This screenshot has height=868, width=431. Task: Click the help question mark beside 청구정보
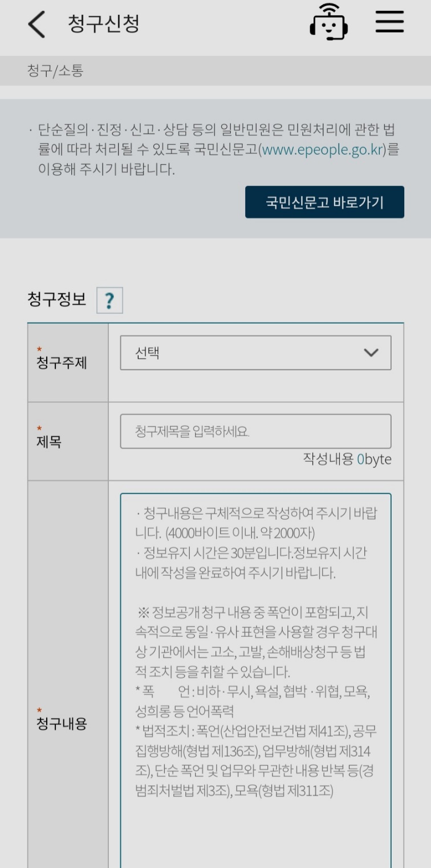click(x=109, y=301)
